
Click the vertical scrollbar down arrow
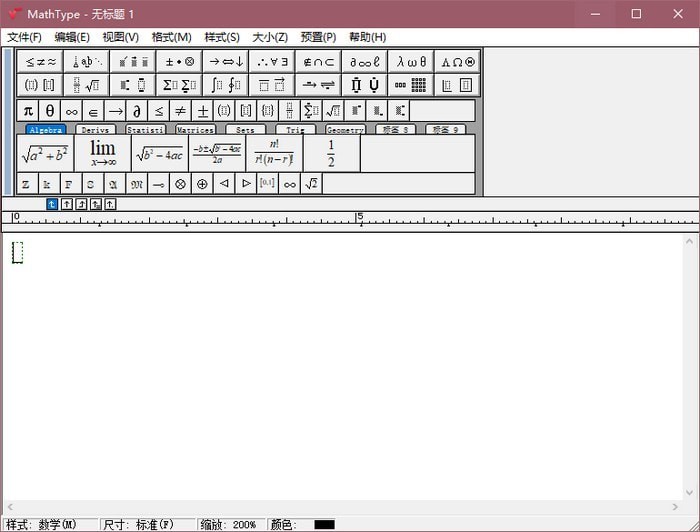[689, 493]
